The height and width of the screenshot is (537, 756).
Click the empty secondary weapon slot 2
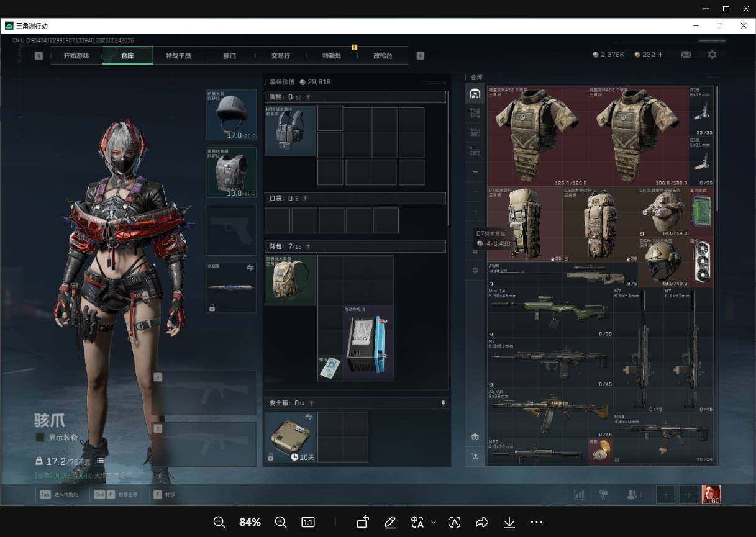(204, 444)
